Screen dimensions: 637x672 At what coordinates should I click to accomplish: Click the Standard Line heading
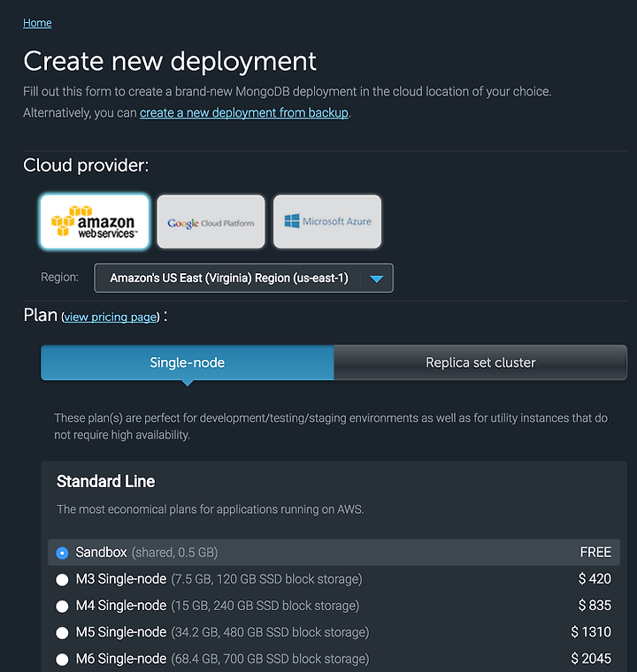click(105, 481)
